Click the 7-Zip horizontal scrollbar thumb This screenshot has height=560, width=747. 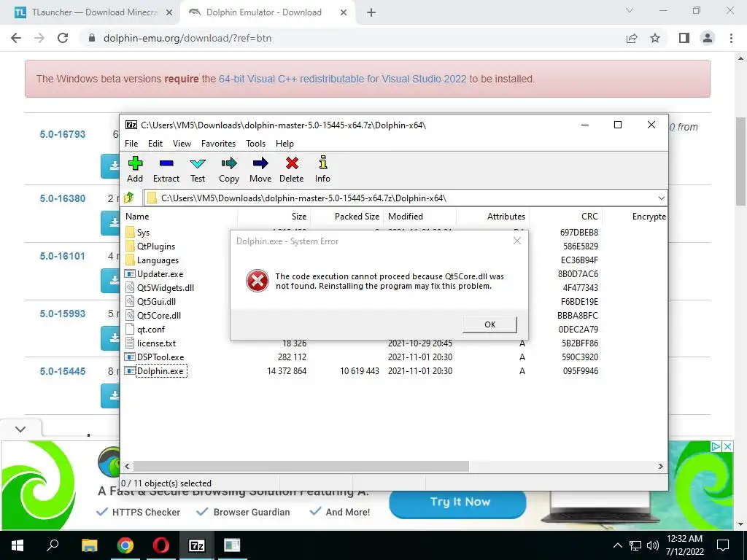coord(301,466)
